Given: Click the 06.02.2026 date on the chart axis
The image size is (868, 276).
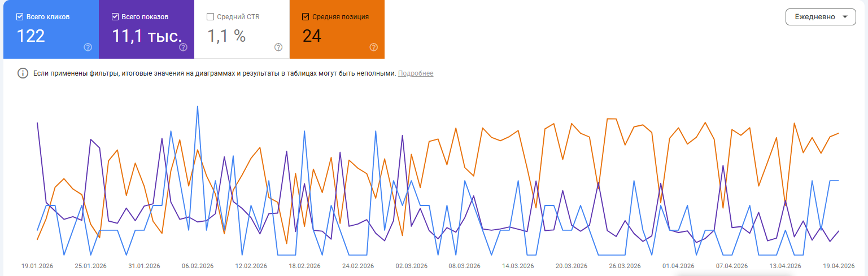Looking at the screenshot, I should [x=198, y=266].
